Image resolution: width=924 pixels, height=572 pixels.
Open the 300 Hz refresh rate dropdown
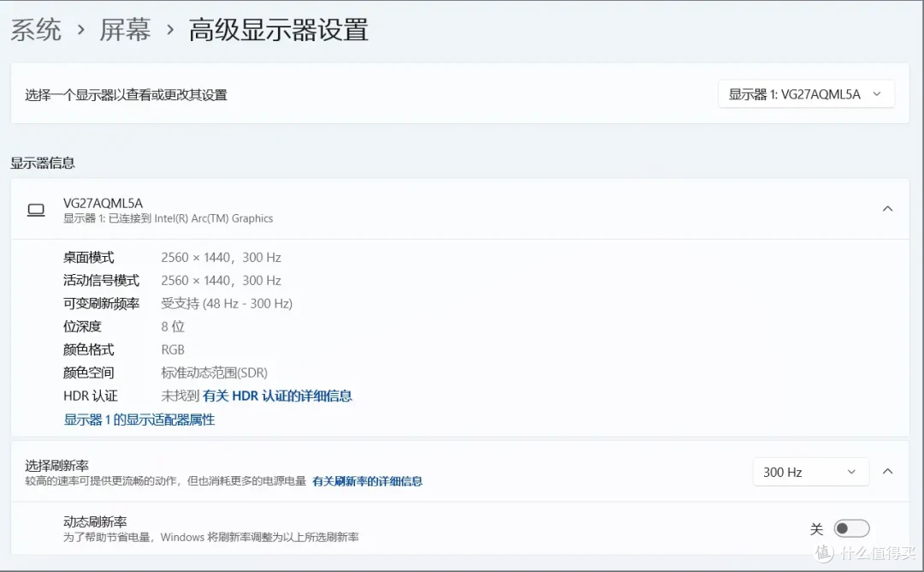(x=811, y=472)
